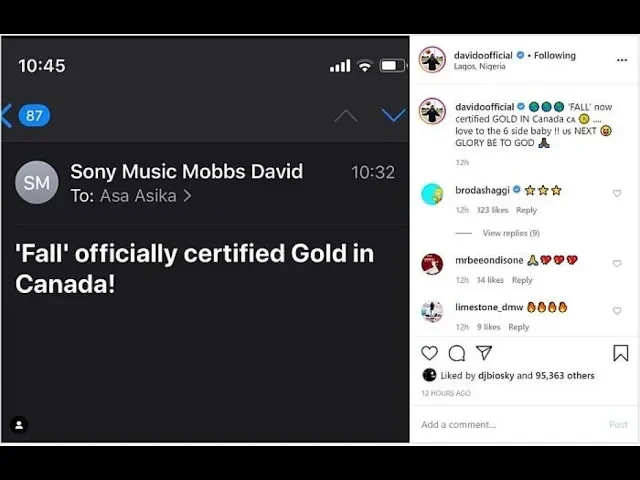Expand View replies (9) under brodashaggi

(511, 233)
